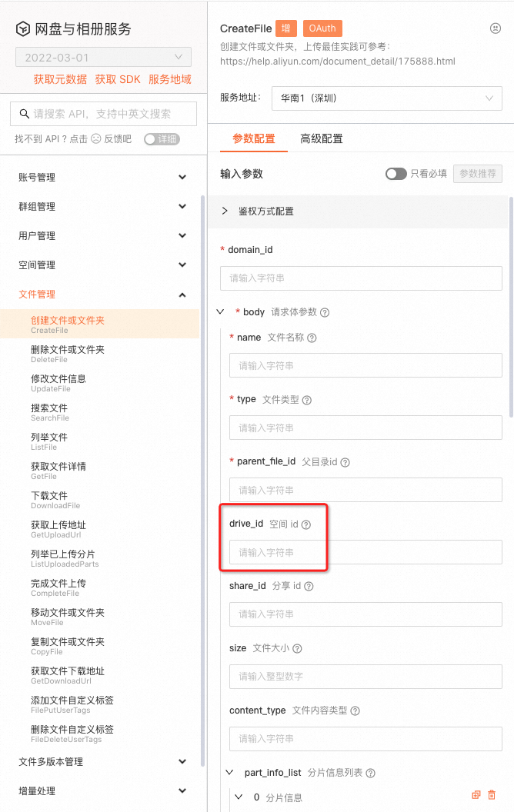Switch to the 高级配置 tab
Screen dimensions: 514x812
point(322,138)
